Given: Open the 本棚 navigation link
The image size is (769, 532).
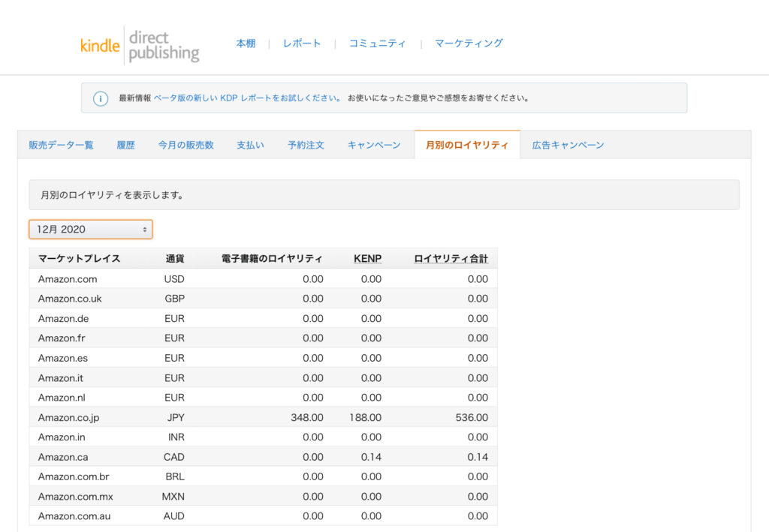Looking at the screenshot, I should pos(246,43).
